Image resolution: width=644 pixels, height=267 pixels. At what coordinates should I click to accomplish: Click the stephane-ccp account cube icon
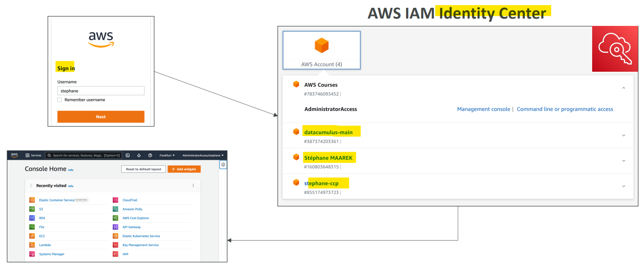[296, 183]
